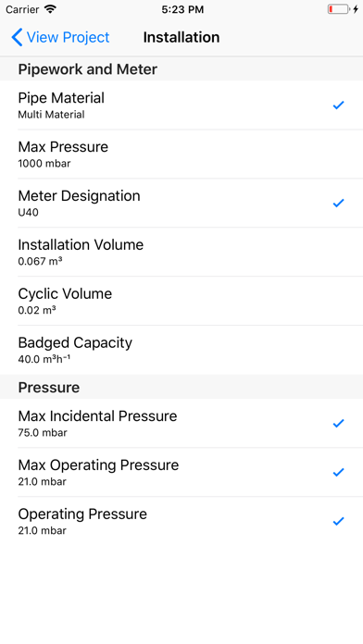The width and height of the screenshot is (363, 644).
Task: Tap the Max Operating Pressure checkmark
Action: [338, 472]
